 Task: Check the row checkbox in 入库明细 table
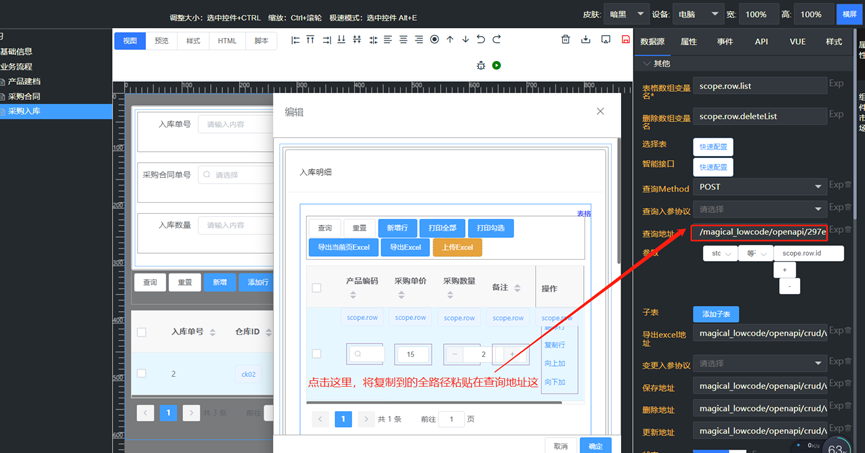click(317, 354)
